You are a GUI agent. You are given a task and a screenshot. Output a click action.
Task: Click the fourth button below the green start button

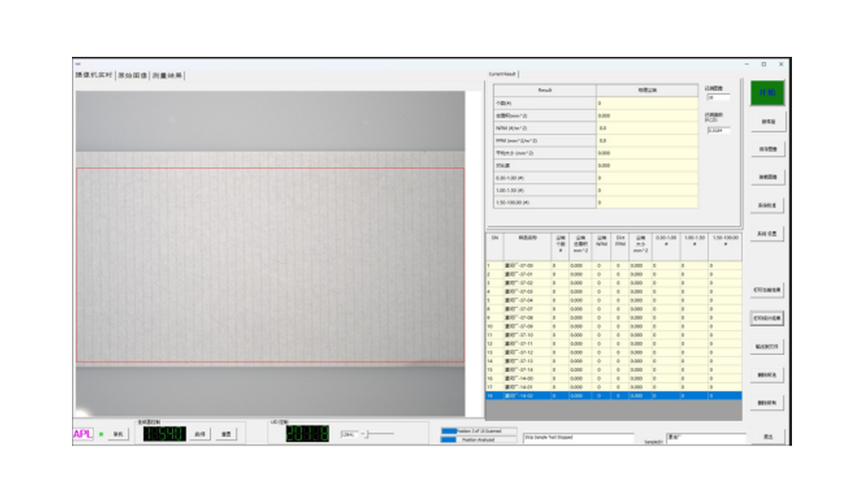click(x=768, y=205)
